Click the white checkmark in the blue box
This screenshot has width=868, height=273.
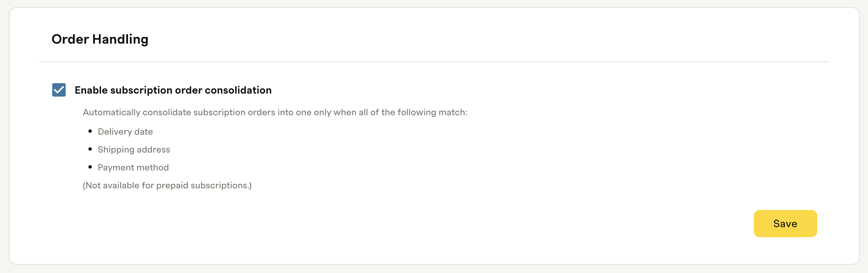pos(59,90)
